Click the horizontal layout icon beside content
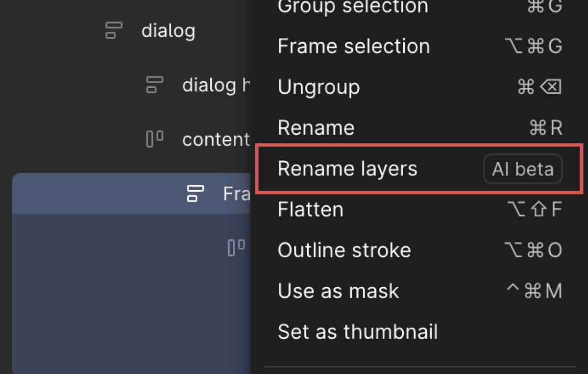 click(154, 140)
